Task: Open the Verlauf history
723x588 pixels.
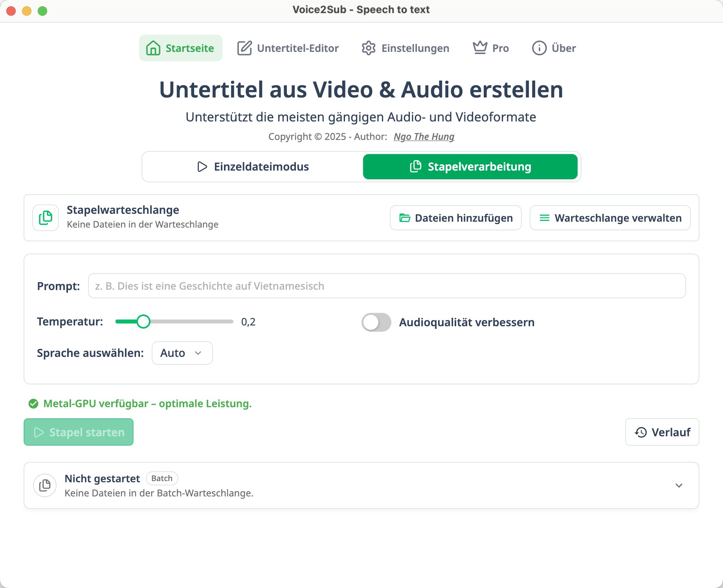Action: [x=662, y=432]
